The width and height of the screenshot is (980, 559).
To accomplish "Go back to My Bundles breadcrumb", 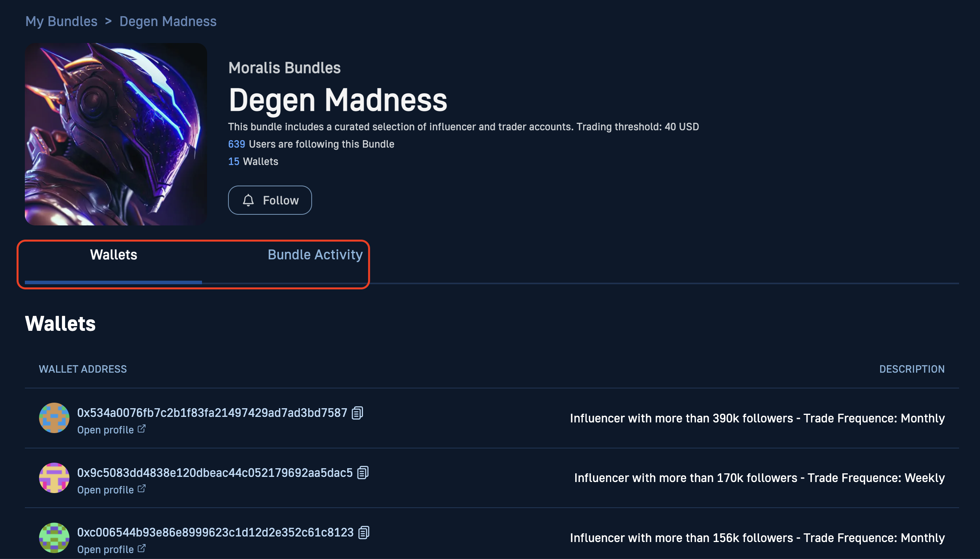I will 61,21.
